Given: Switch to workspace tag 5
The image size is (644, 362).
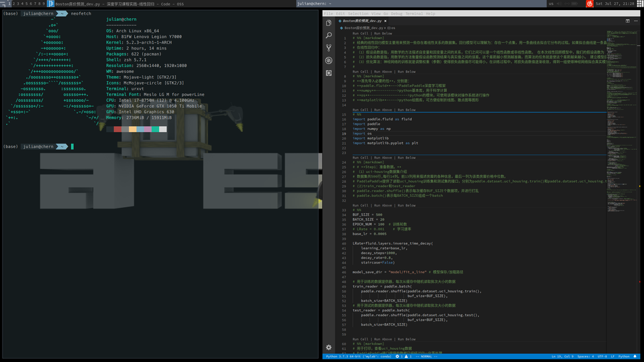Looking at the screenshot, I should pyautogui.click(x=26, y=4).
